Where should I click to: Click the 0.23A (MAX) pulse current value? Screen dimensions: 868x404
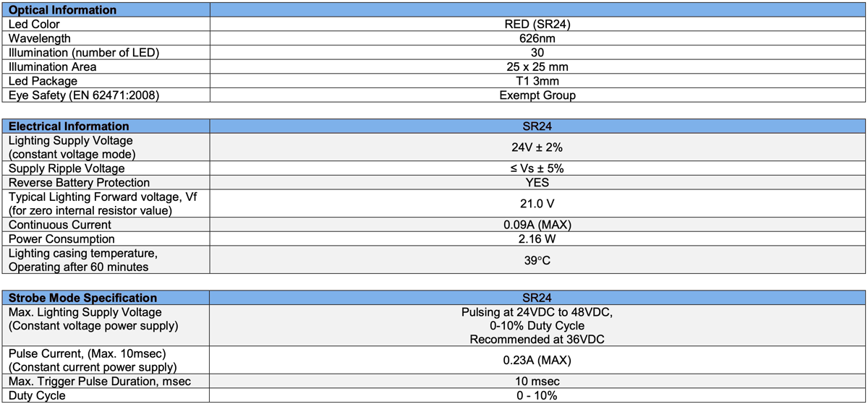pos(537,360)
